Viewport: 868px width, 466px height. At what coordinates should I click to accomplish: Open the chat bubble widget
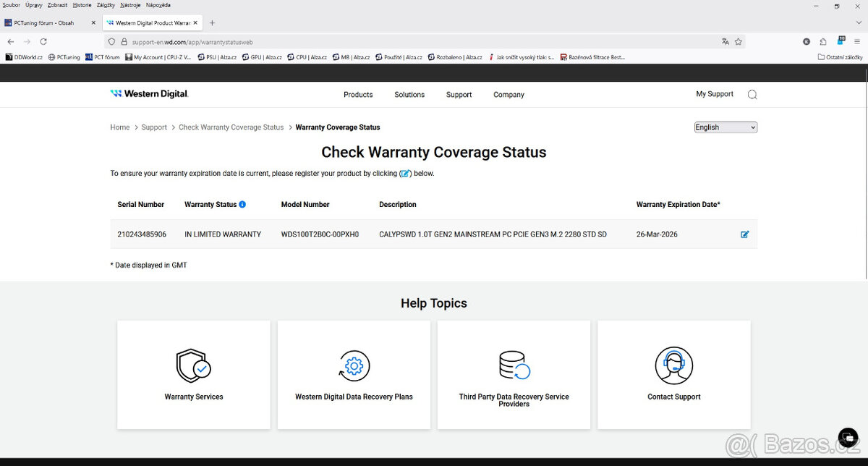[847, 439]
